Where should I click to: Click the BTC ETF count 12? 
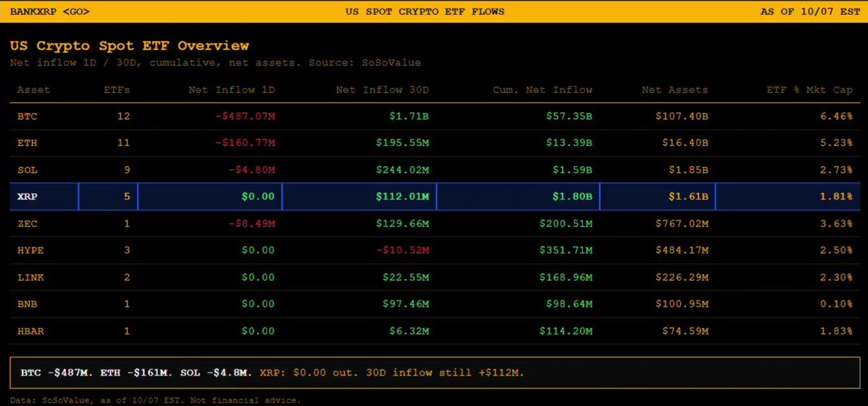point(124,116)
